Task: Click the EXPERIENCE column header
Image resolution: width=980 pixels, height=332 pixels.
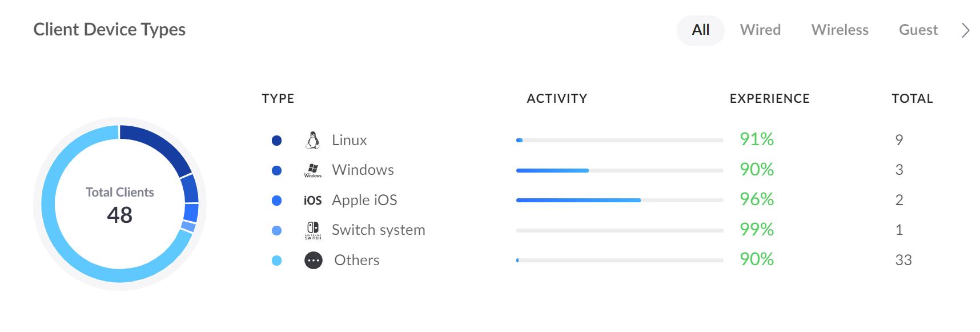Action: tap(769, 99)
